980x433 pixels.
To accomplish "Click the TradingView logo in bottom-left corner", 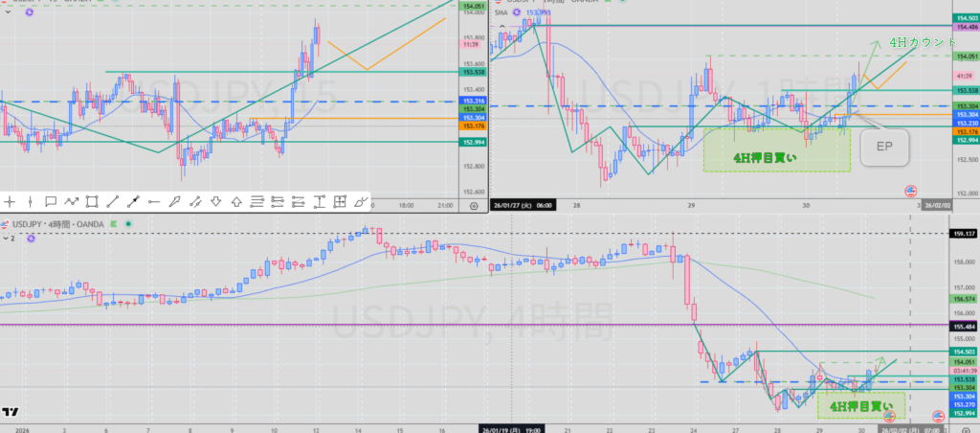I will pyautogui.click(x=11, y=412).
